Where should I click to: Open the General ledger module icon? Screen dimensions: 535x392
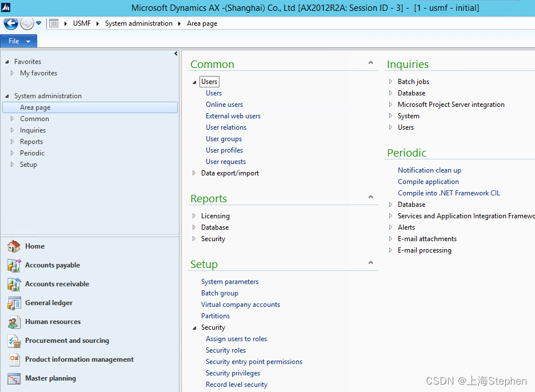(14, 303)
